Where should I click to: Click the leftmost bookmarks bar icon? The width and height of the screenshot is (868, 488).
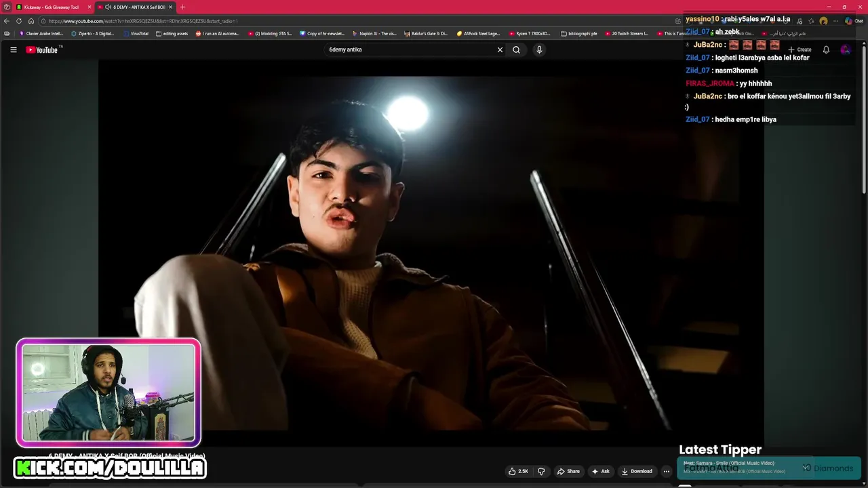click(7, 33)
